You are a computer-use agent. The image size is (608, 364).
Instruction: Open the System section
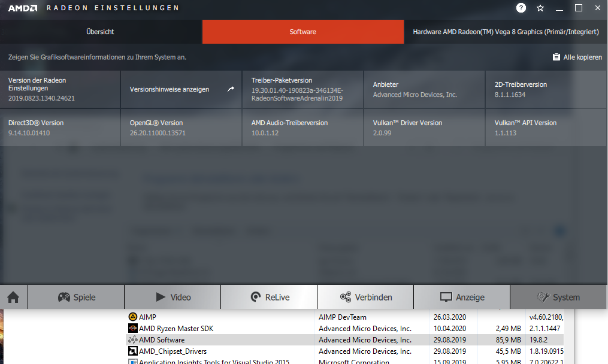pyautogui.click(x=558, y=298)
